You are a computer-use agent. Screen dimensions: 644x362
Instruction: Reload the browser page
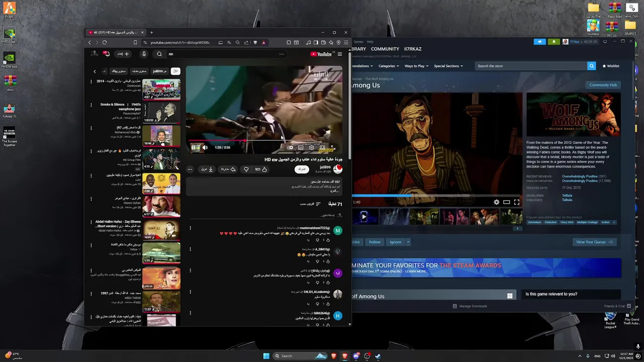point(104,43)
